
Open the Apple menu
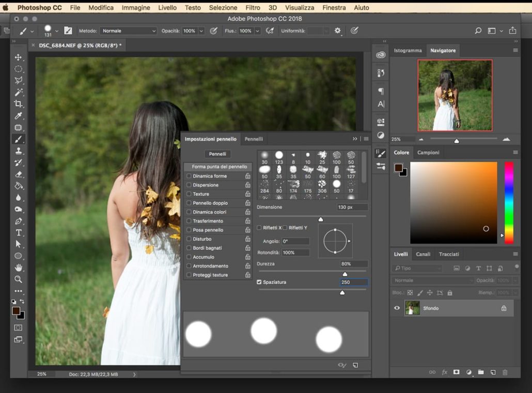pyautogui.click(x=6, y=7)
